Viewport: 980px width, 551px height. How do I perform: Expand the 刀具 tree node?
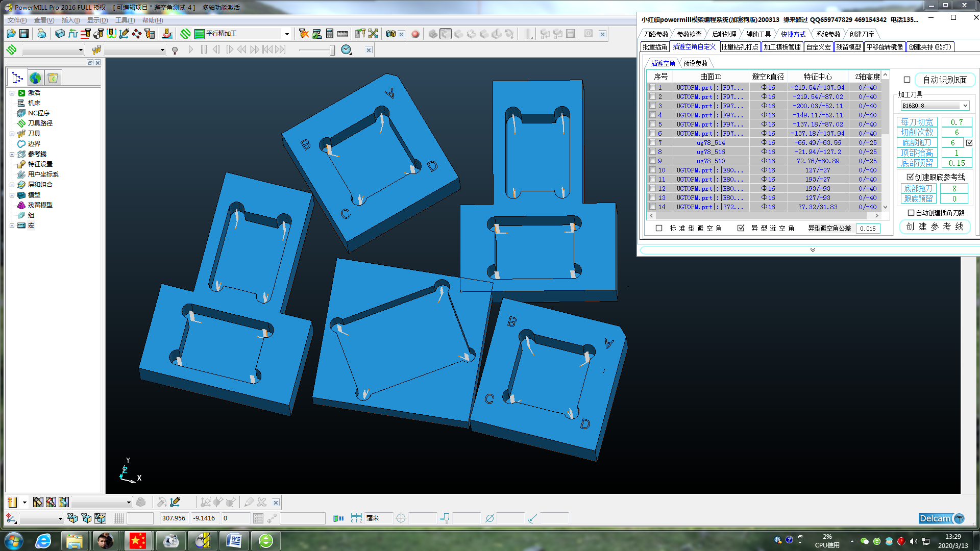point(12,134)
